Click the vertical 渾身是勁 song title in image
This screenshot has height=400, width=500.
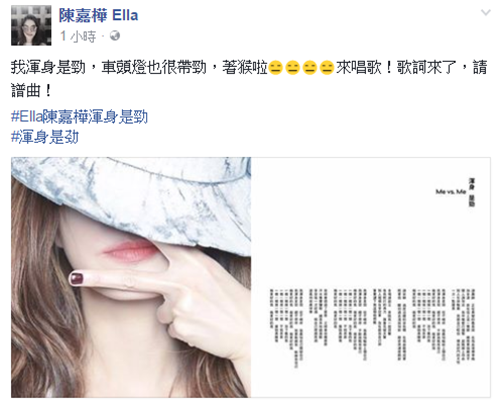pyautogui.click(x=471, y=192)
